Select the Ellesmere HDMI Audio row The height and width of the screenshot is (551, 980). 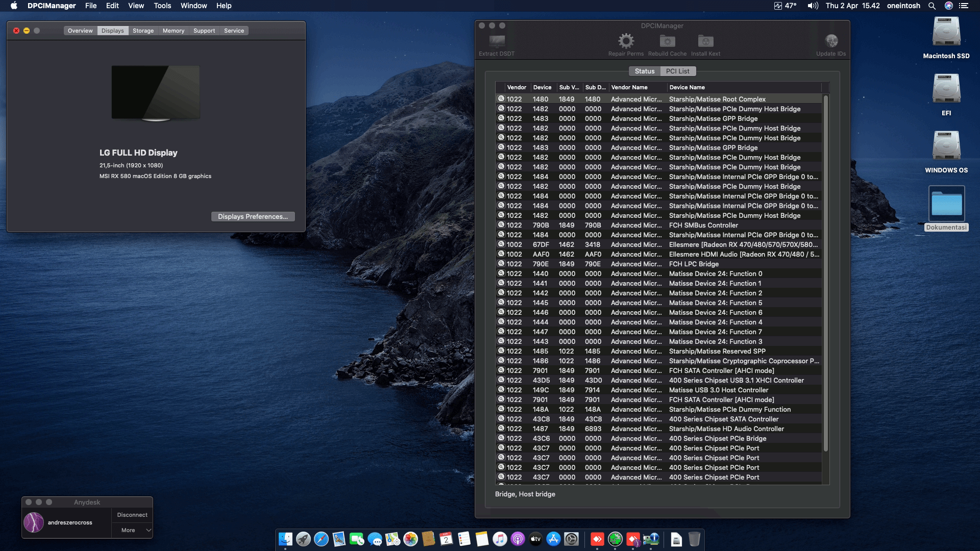659,254
